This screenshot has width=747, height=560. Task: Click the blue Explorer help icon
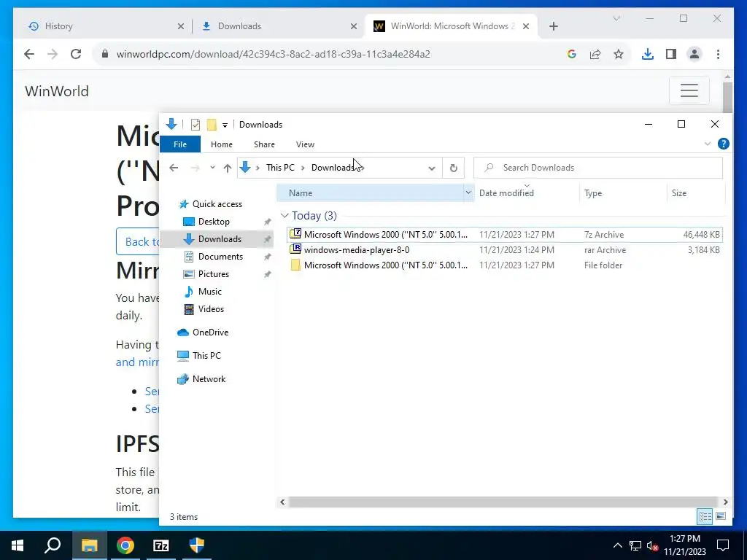(723, 144)
